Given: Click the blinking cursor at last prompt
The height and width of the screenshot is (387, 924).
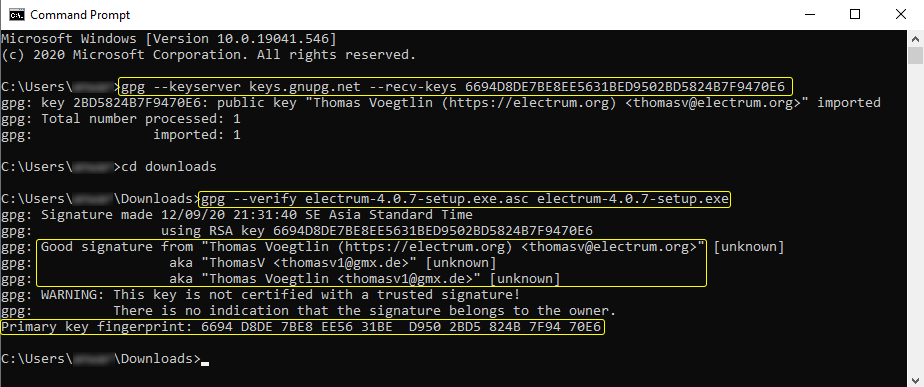Looking at the screenshot, I should click(x=205, y=362).
